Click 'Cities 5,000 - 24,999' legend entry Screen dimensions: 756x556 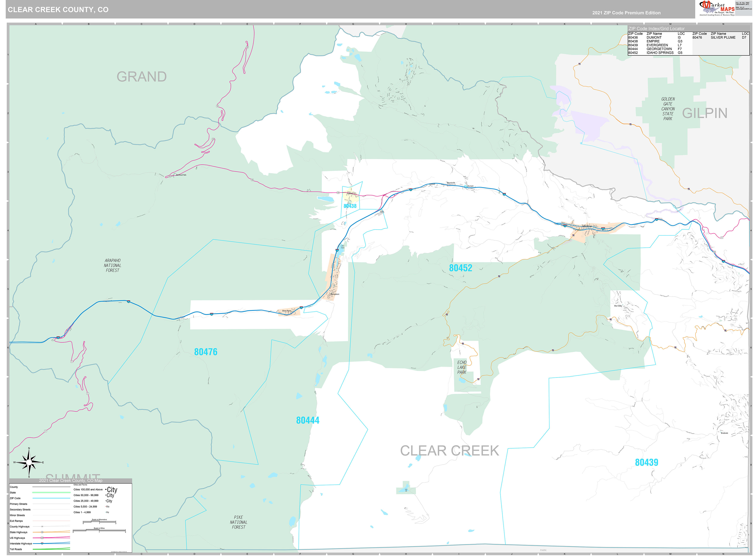tap(85, 507)
